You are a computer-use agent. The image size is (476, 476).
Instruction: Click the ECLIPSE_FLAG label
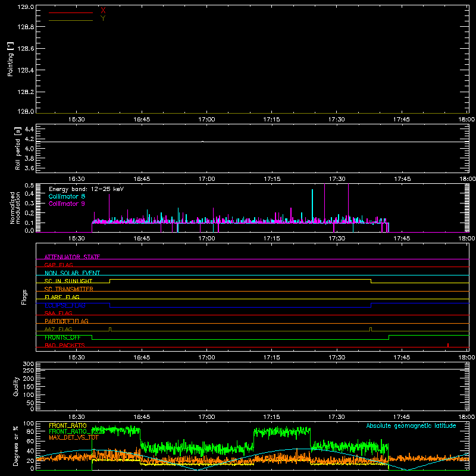65,305
